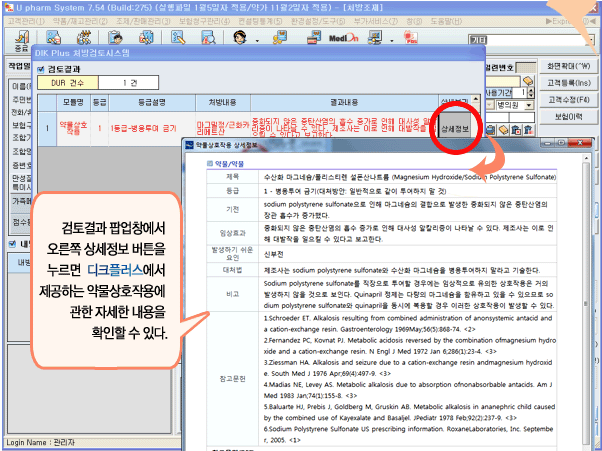This screenshot has height=451, width=602.
Task: Open dropdown arrow next to headset icon
Action: [257, 41]
